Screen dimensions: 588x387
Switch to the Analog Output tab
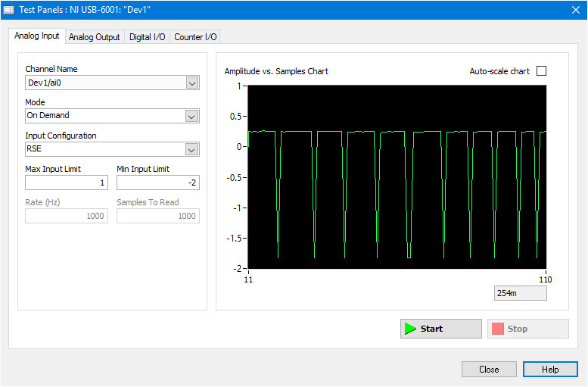coord(94,37)
